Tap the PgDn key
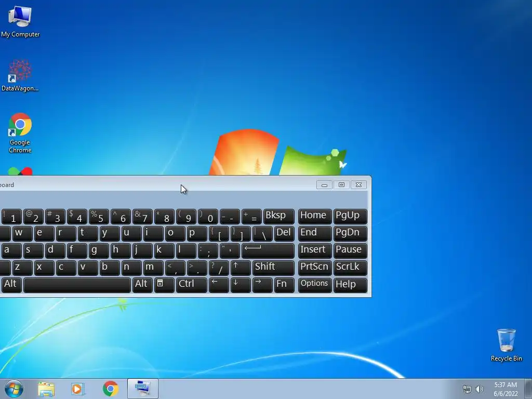 tap(350, 233)
